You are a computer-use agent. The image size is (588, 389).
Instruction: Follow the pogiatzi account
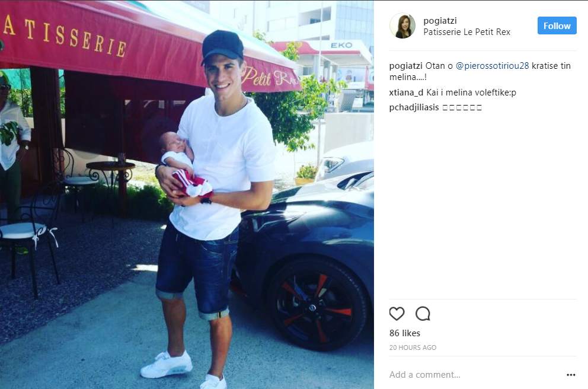(557, 25)
